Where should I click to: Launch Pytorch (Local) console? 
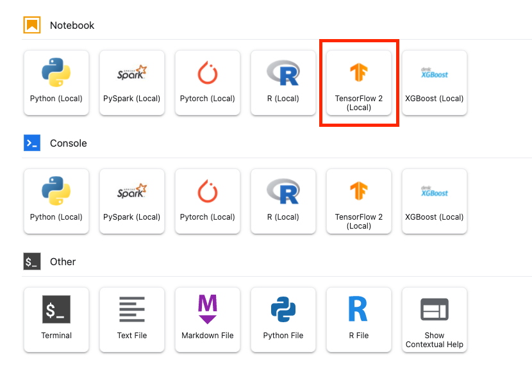click(x=208, y=201)
